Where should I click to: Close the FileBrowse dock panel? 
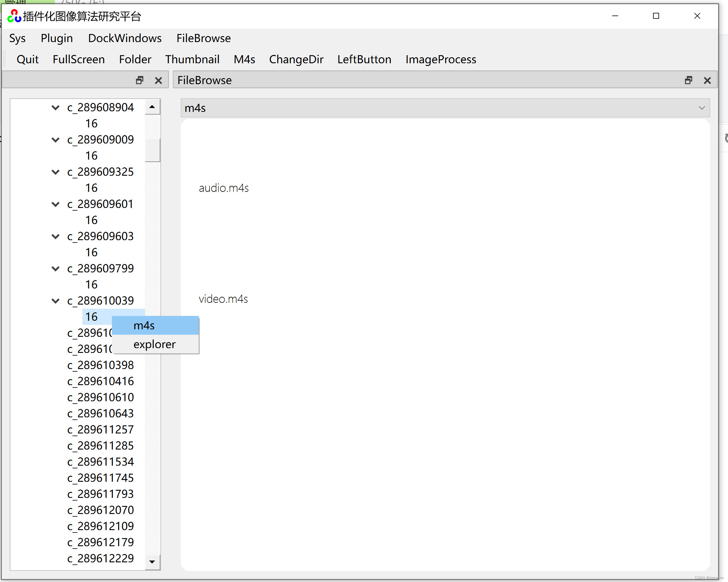[x=707, y=80]
